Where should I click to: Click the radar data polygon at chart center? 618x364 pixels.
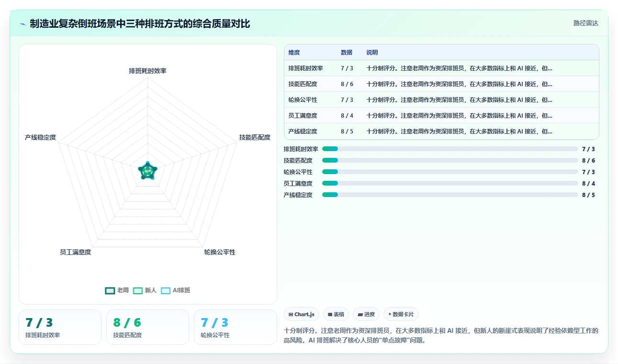(x=147, y=171)
